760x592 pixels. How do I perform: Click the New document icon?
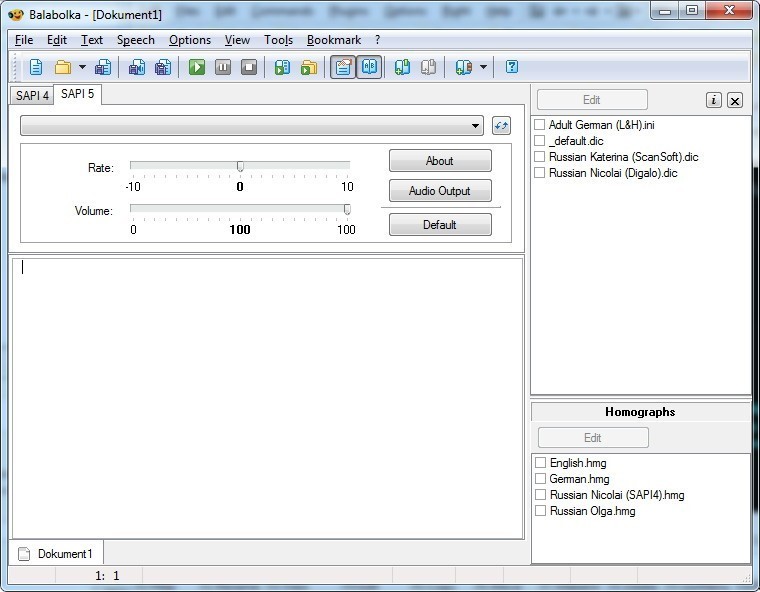pyautogui.click(x=36, y=68)
